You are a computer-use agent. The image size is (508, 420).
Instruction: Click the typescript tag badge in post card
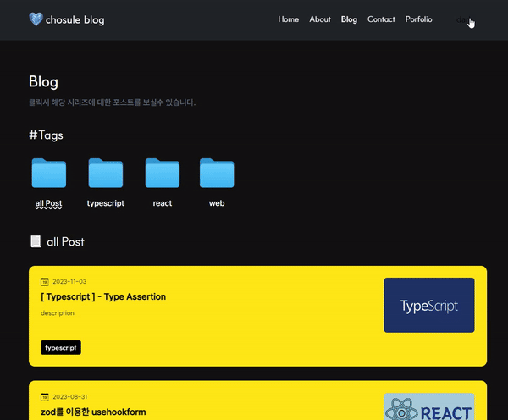[x=61, y=348]
